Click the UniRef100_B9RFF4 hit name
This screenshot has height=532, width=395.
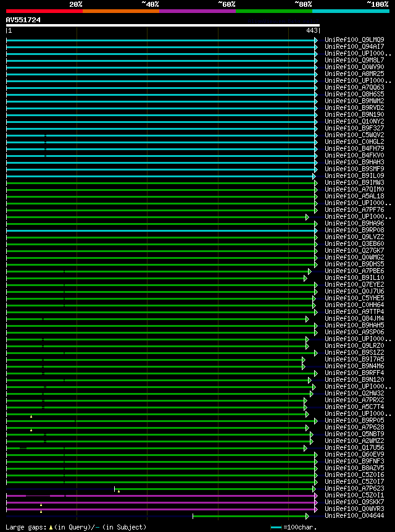pos(354,373)
